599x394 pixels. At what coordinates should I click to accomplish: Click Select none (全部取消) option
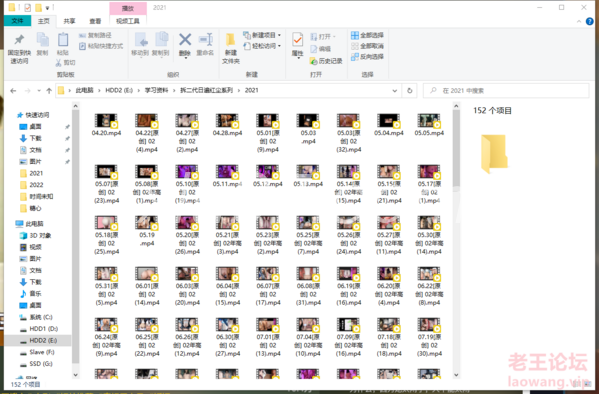click(x=367, y=46)
